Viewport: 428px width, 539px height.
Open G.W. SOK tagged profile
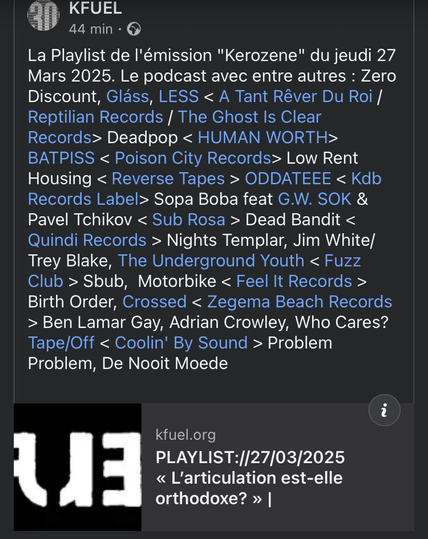pos(315,199)
